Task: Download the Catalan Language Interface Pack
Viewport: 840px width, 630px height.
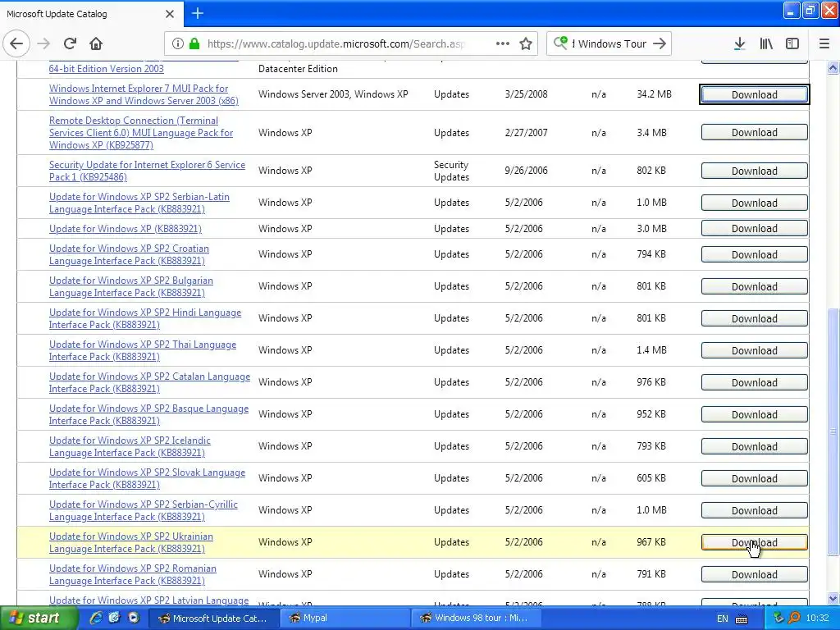Action: click(x=754, y=382)
